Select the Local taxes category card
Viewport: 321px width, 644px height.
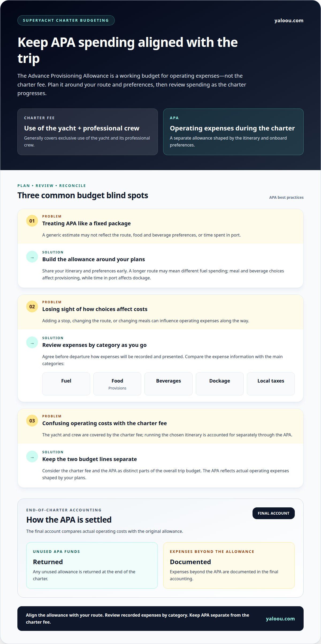[271, 384]
